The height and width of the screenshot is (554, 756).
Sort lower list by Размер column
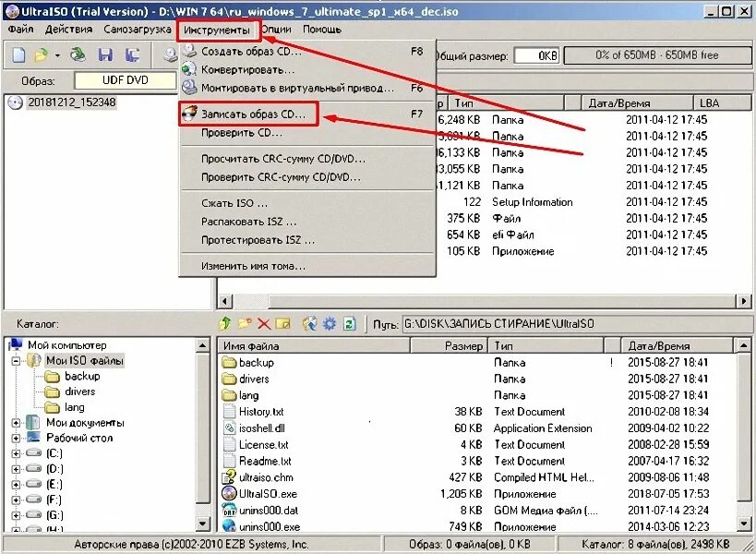(x=448, y=345)
